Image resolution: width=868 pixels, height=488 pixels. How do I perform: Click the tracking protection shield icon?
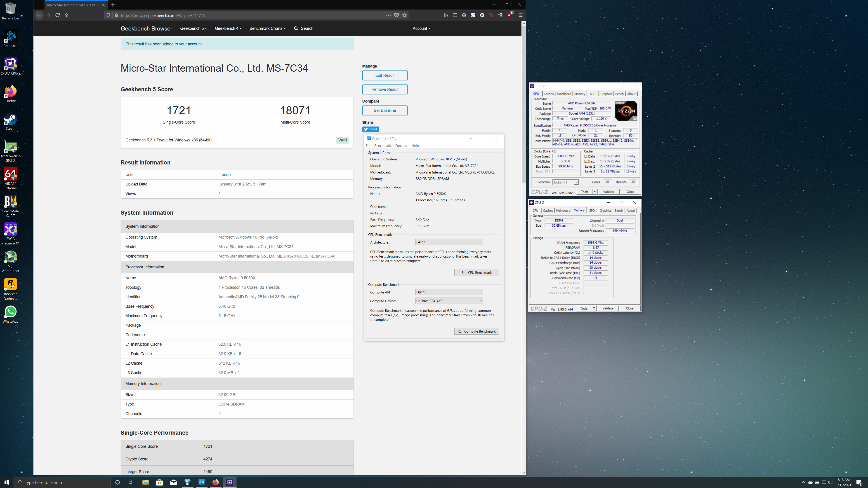point(108,15)
